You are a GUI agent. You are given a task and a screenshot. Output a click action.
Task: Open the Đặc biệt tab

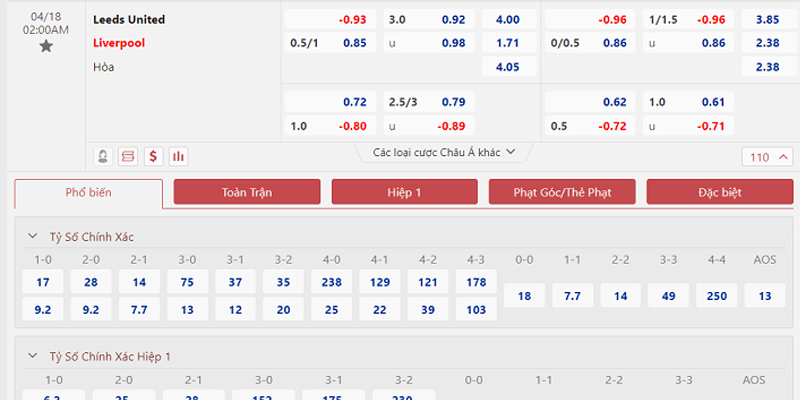tap(720, 192)
